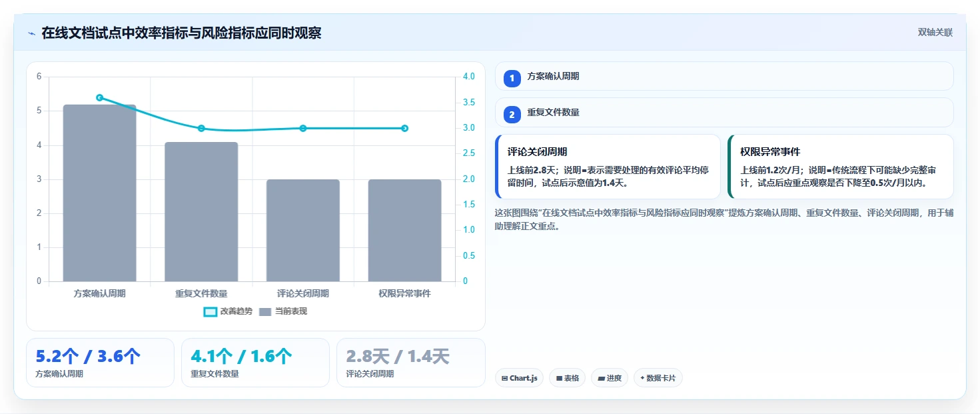Click the 5.2个 / 3.6个 stat value
The width and height of the screenshot is (980, 414).
[88, 357]
